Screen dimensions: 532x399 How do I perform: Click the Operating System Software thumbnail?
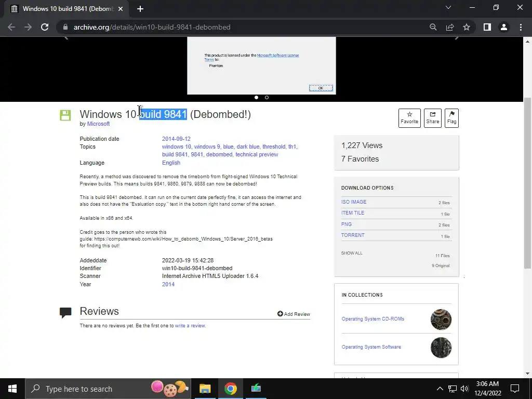point(441,348)
